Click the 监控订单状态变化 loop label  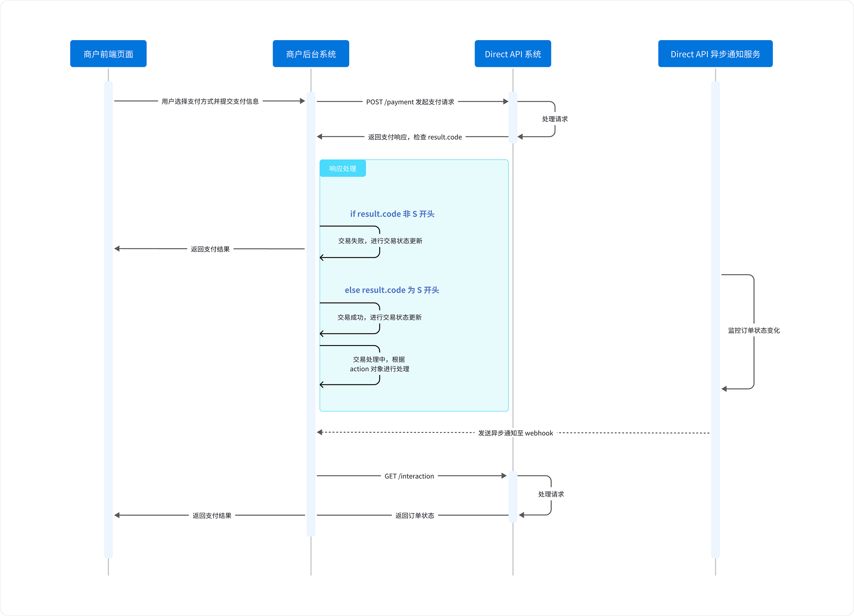pos(753,331)
